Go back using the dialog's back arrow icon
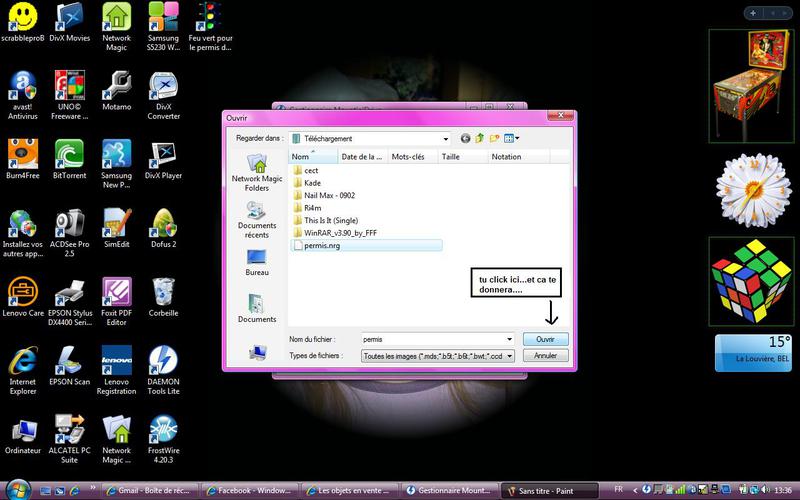Image resolution: width=800 pixels, height=500 pixels. point(466,138)
